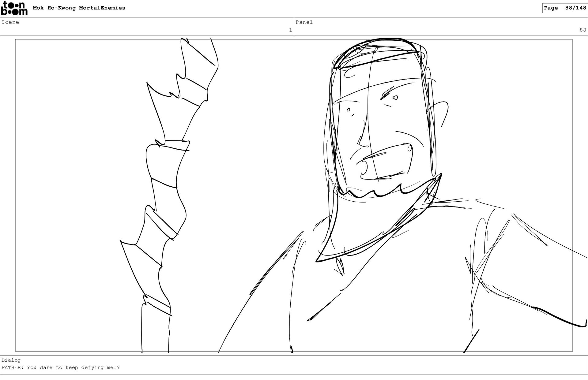
Task: Click the father's ear on right side
Action: click(441, 113)
